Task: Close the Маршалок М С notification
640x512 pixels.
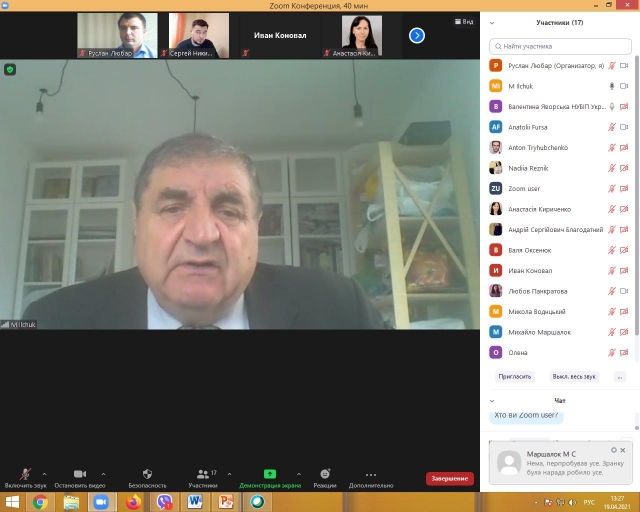Action: pyautogui.click(x=622, y=450)
